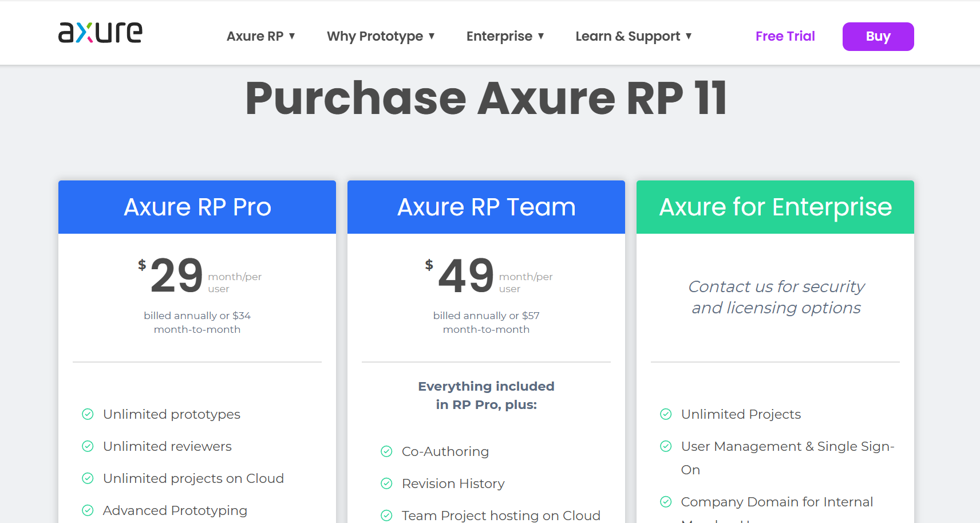The height and width of the screenshot is (523, 980).
Task: Click 'Unlimited Projects' enterprise feature text
Action: coord(741,415)
